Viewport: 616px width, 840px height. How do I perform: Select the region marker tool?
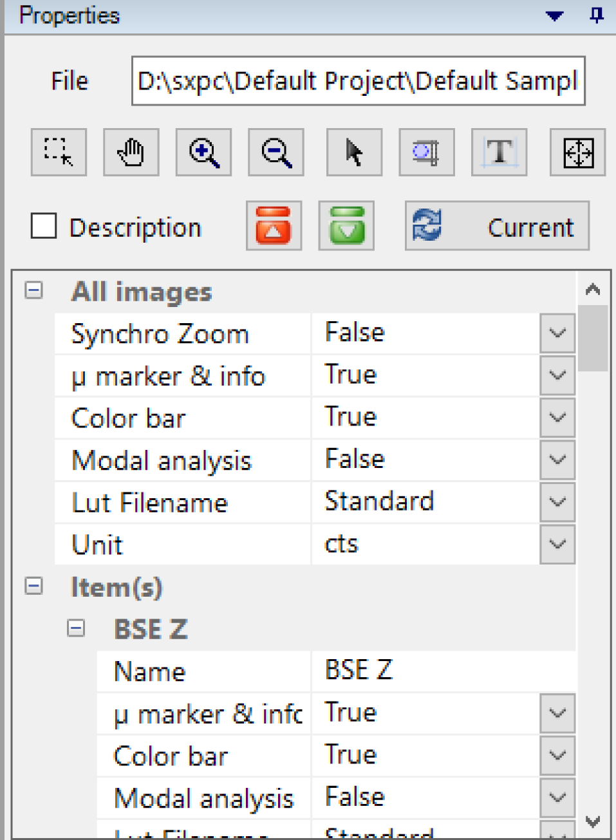[426, 153]
